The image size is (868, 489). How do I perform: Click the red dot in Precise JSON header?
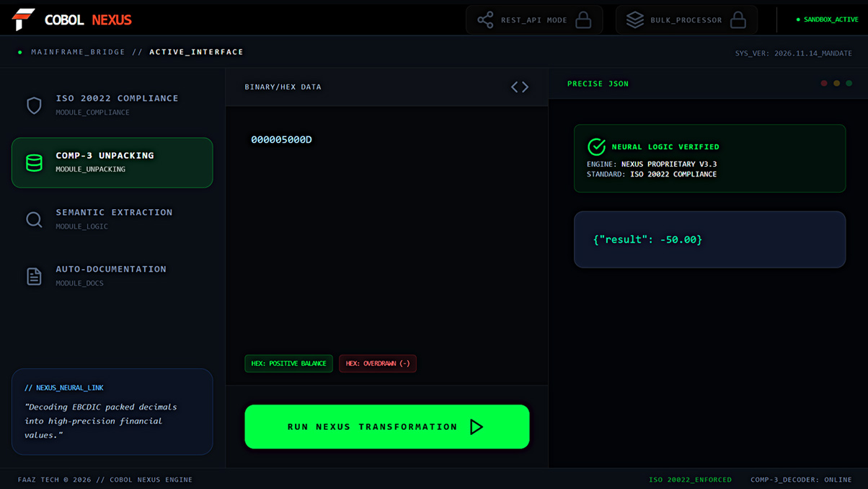pos(824,84)
